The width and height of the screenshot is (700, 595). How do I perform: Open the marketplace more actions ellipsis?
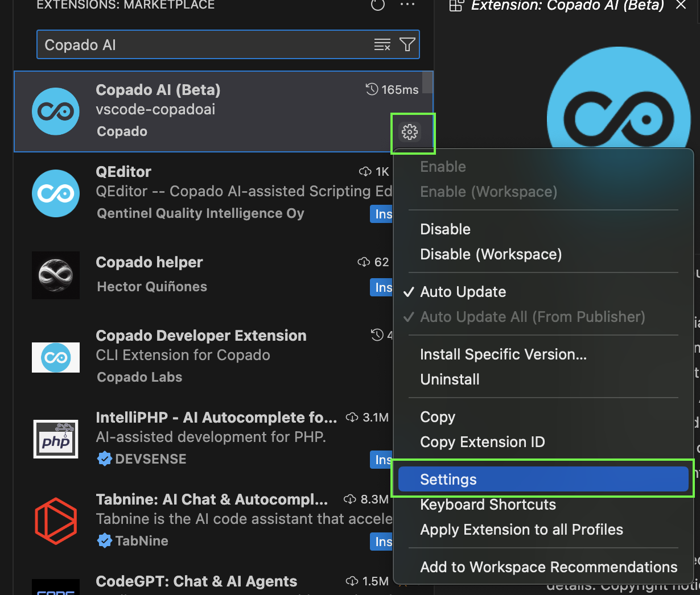[x=407, y=5]
